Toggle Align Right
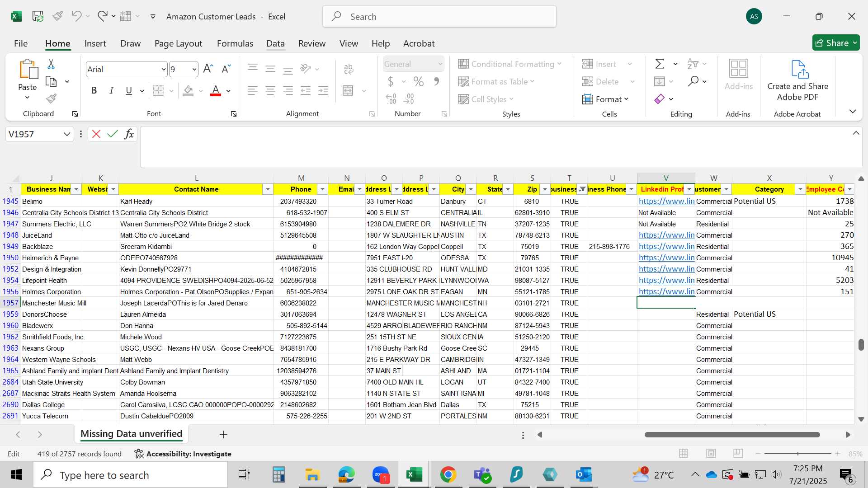The image size is (868, 488). (x=288, y=90)
